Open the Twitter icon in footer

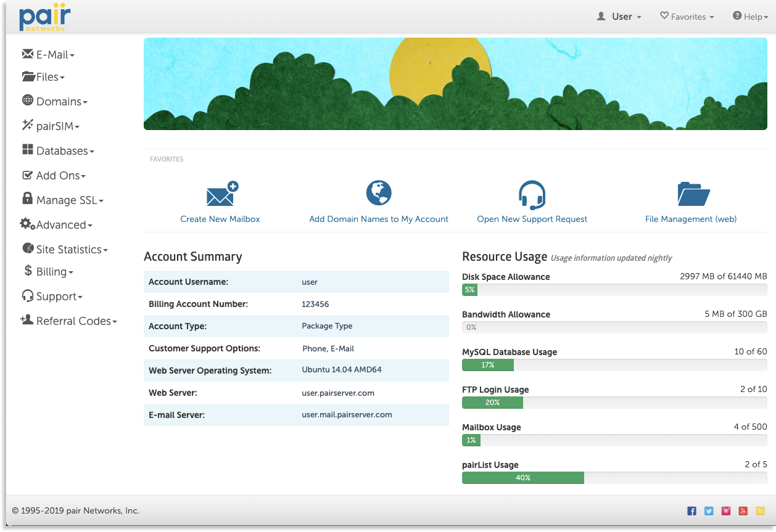click(x=709, y=511)
